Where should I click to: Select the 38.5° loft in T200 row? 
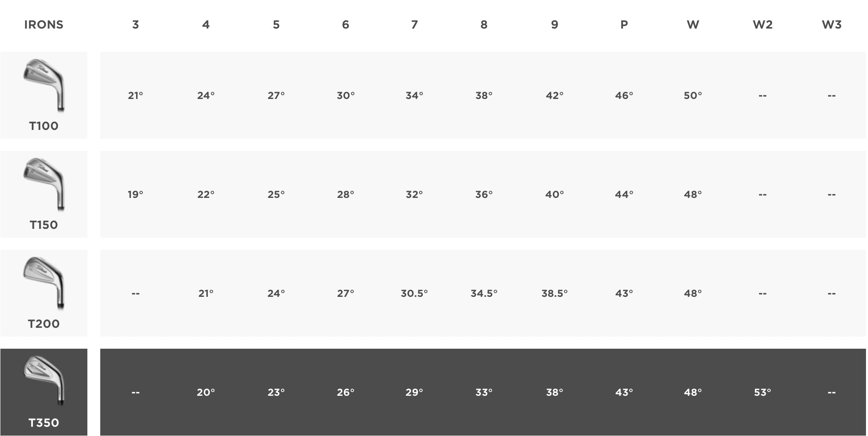(x=554, y=294)
